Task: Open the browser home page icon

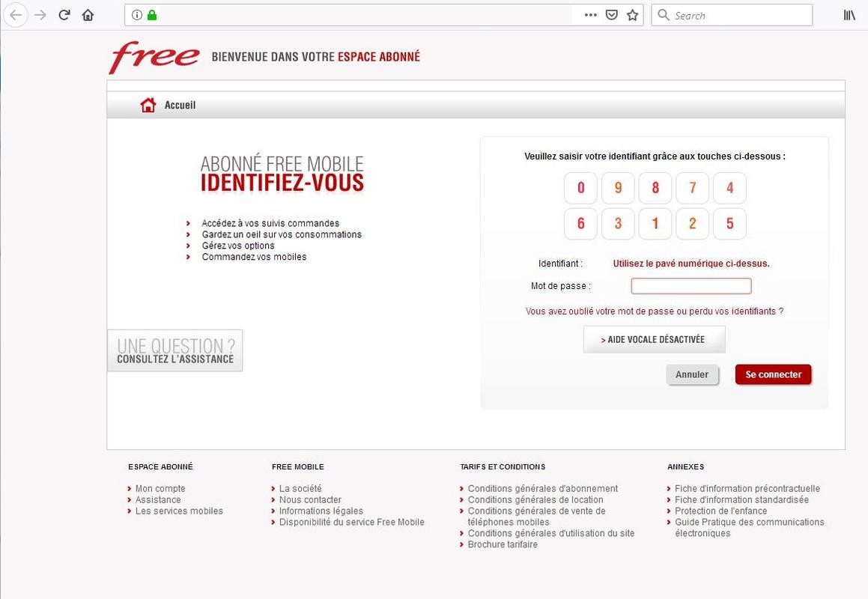Action: pos(88,15)
